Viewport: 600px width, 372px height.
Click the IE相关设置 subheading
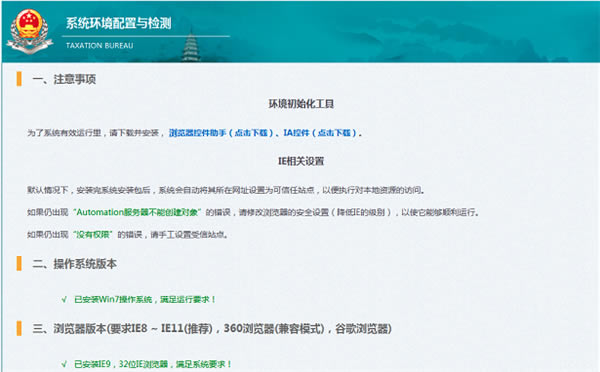301,161
